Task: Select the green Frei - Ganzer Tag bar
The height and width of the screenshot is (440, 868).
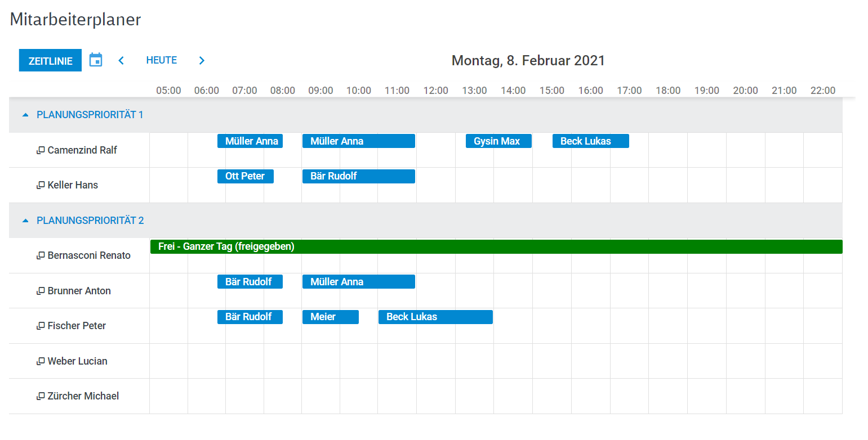Action: pos(496,246)
